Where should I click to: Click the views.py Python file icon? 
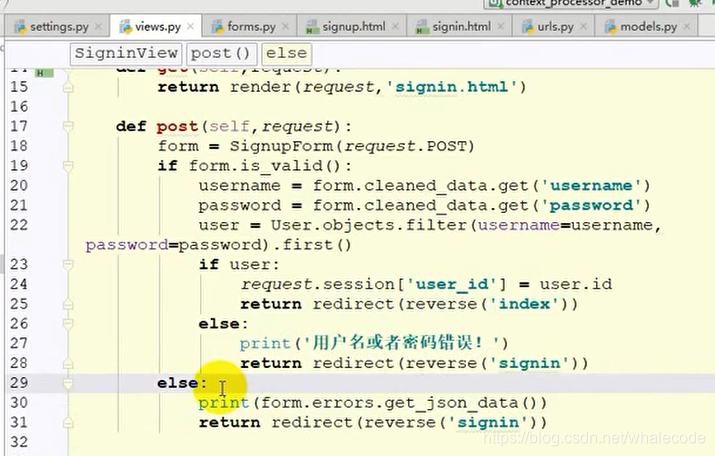125,27
